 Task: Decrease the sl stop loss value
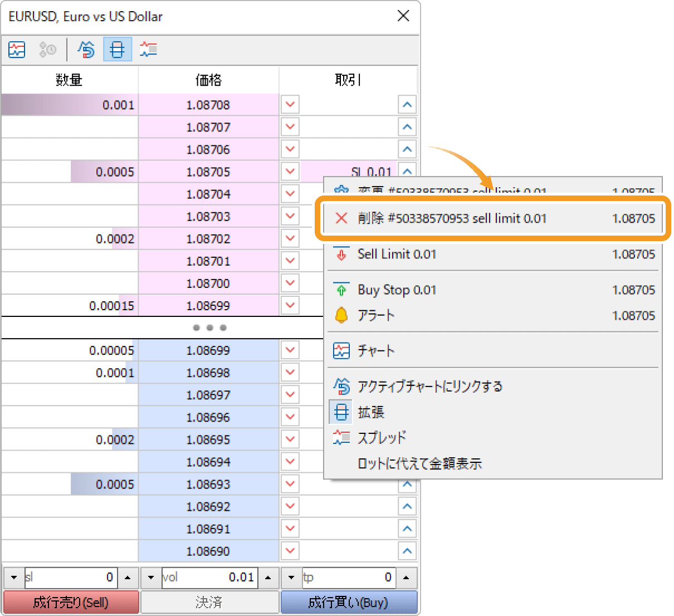coord(14,578)
